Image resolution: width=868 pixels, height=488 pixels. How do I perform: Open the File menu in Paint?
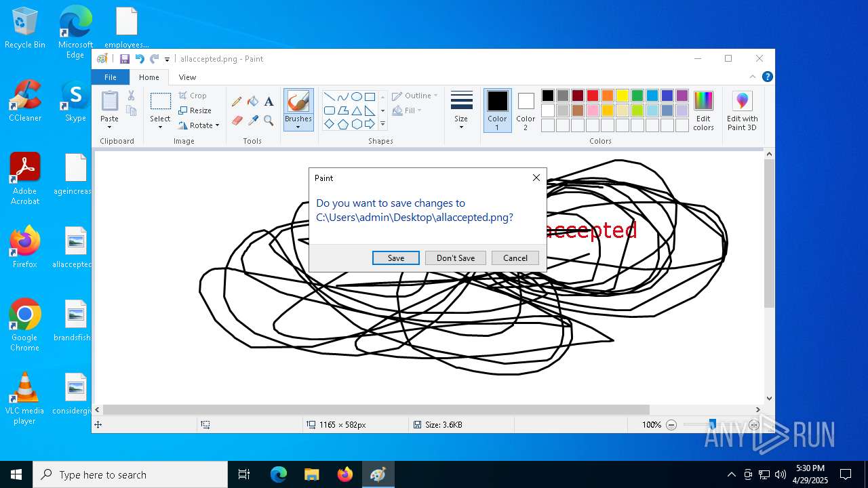point(110,77)
